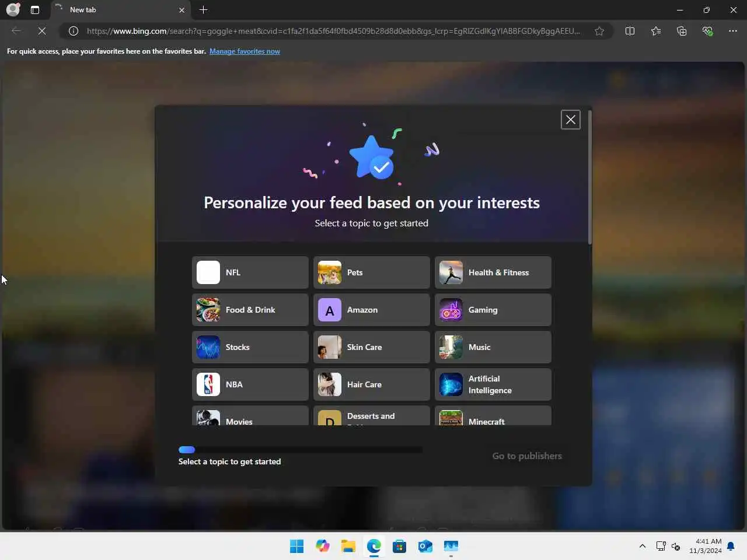Image resolution: width=747 pixels, height=560 pixels.
Task: Open the Favorites panel
Action: [x=656, y=31]
